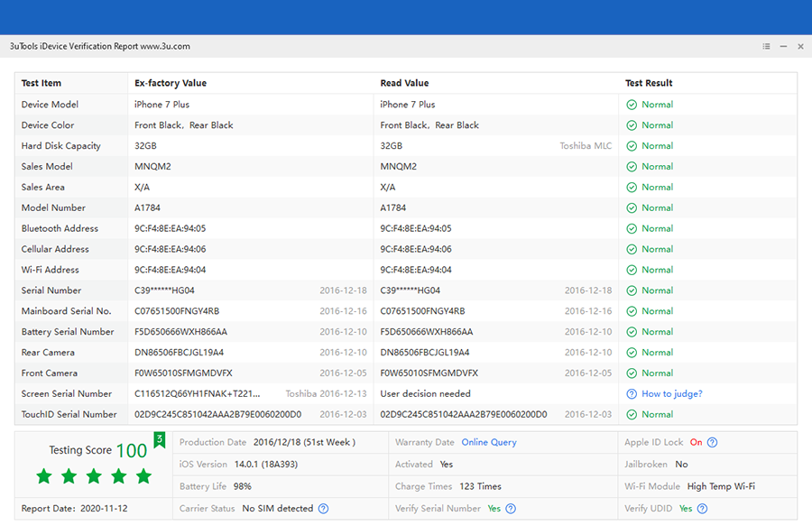Click the Test Item column header

point(42,83)
